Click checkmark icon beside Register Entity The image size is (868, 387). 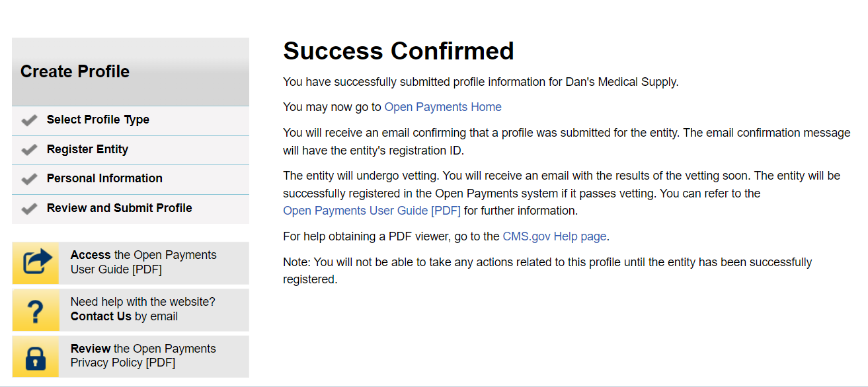point(29,150)
